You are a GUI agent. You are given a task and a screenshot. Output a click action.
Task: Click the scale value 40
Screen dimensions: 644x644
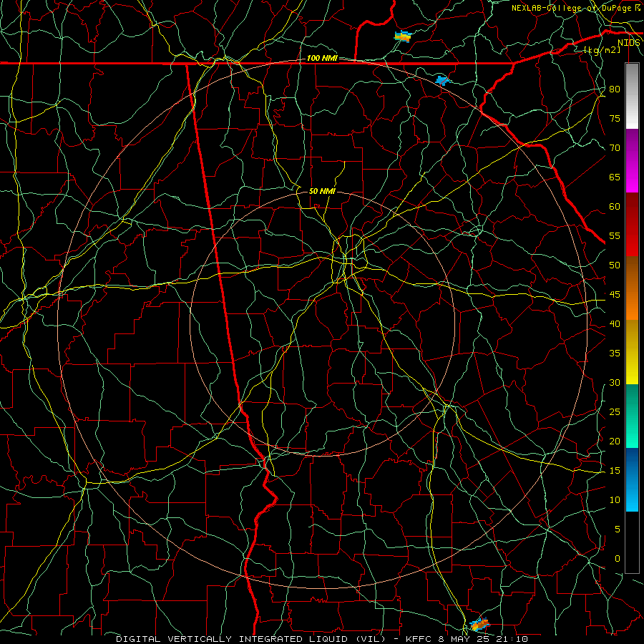click(615, 324)
